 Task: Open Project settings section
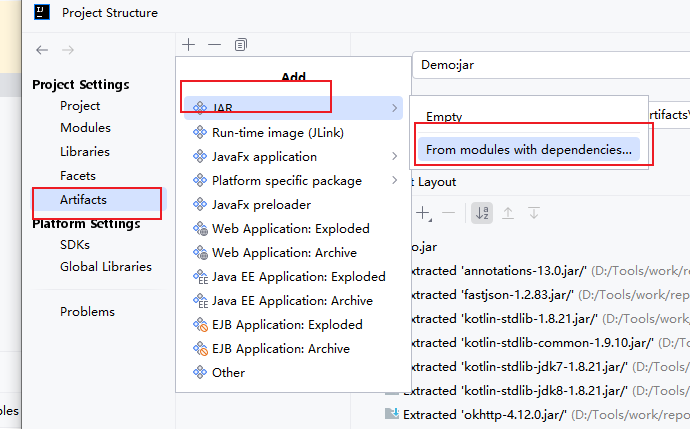(x=80, y=106)
